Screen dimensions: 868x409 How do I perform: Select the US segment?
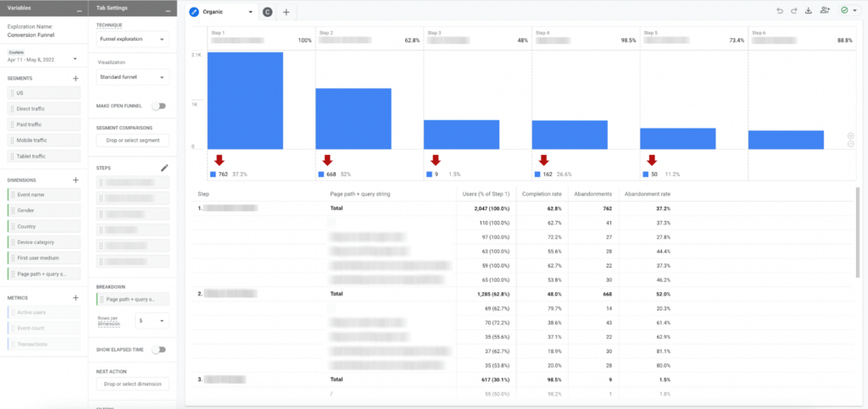44,93
